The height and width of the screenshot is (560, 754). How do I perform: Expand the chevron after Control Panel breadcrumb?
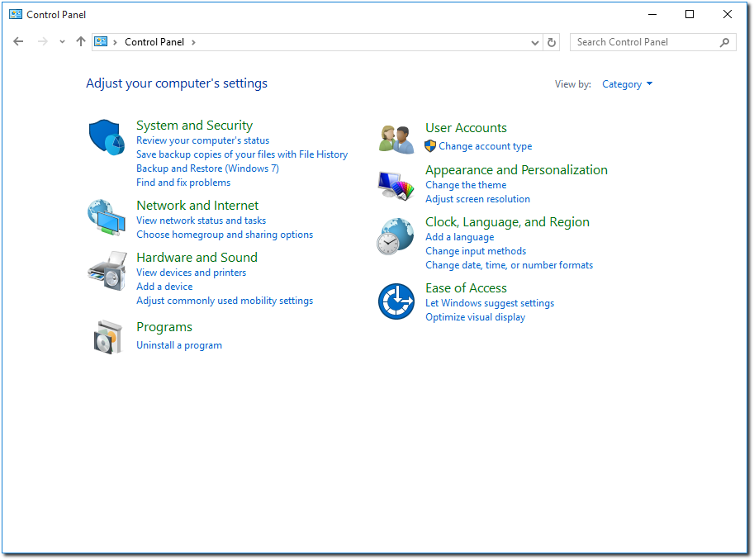(193, 42)
